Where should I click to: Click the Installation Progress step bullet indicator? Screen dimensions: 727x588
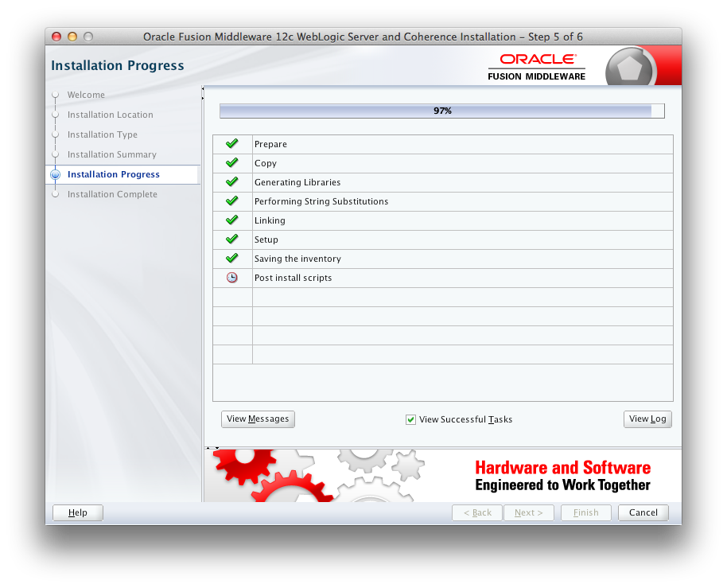point(55,174)
